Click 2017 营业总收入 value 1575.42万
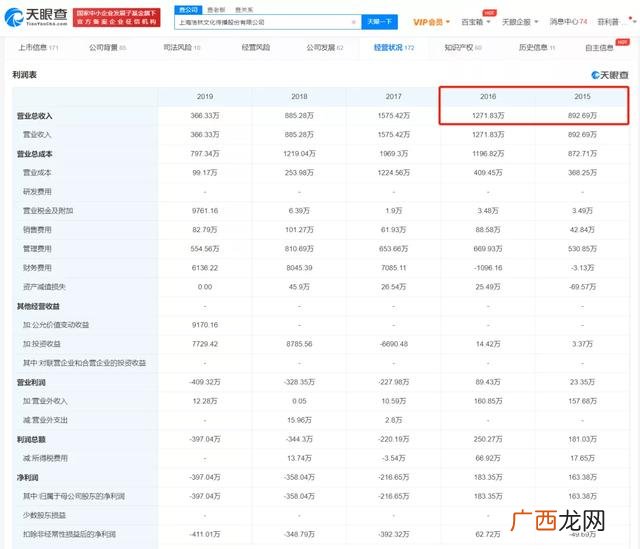This screenshot has width=640, height=549. tap(393, 116)
